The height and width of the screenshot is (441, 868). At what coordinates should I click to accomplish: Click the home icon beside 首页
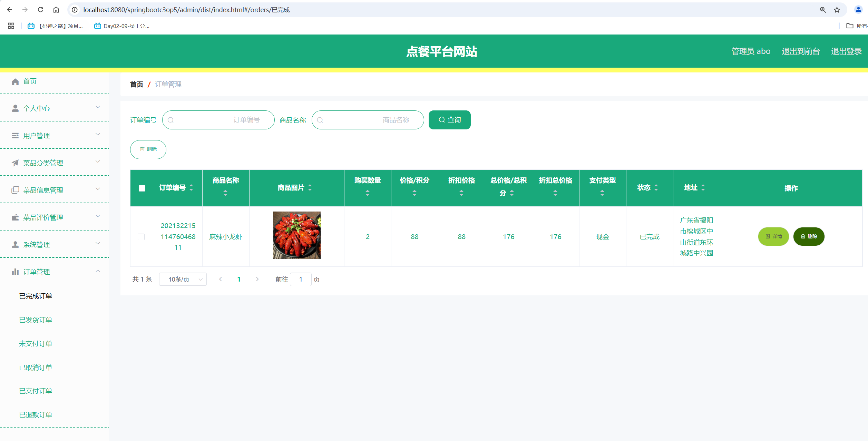[15, 81]
